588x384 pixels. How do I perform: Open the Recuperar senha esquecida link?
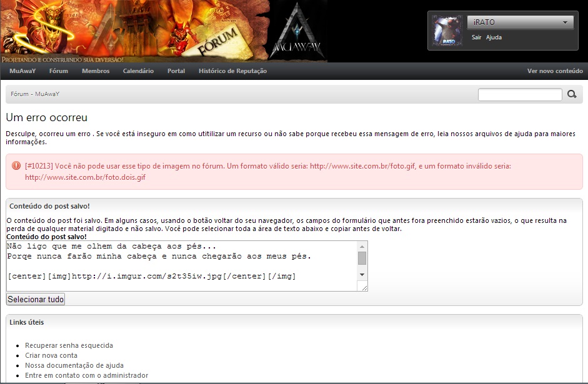(x=69, y=345)
